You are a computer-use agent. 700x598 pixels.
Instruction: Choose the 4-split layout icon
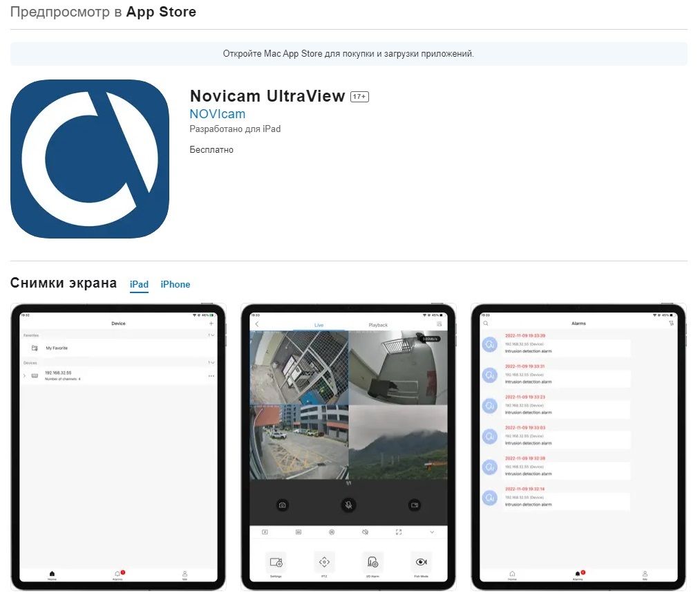265,532
